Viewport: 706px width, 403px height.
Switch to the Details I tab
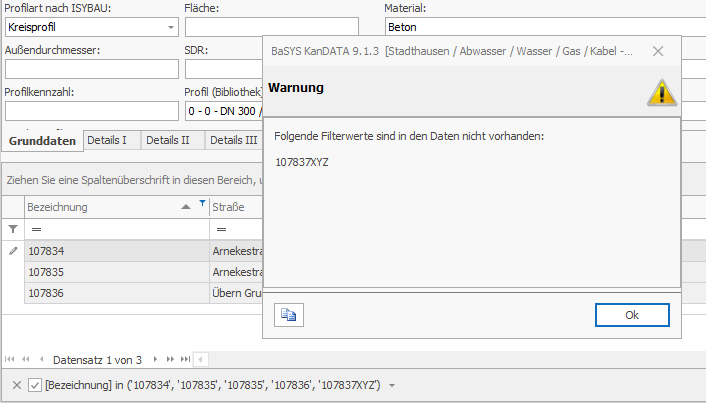(x=107, y=140)
